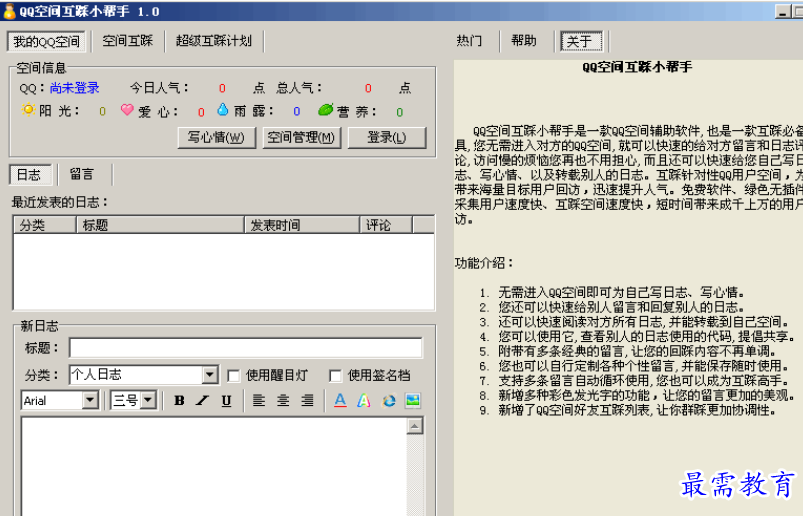Minimize the application window
The width and height of the screenshot is (803, 516).
pyautogui.click(x=783, y=12)
